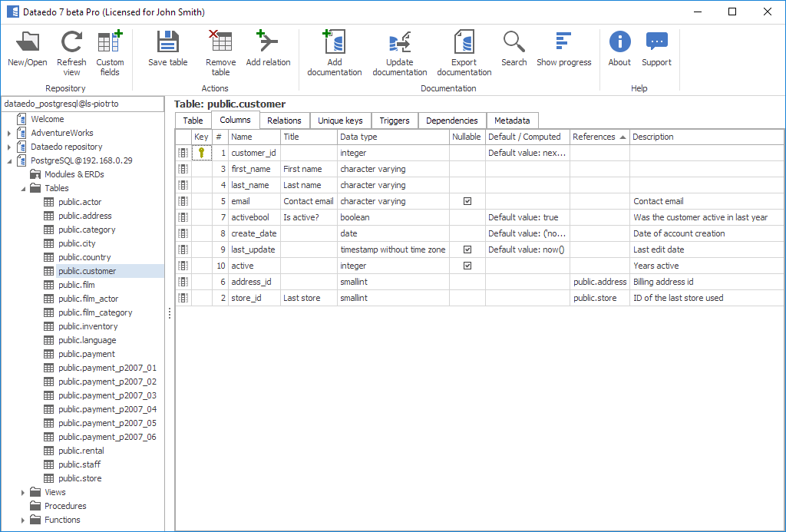Open Custom fields from the toolbar
Screen dimensions: 786x532
coord(110,43)
